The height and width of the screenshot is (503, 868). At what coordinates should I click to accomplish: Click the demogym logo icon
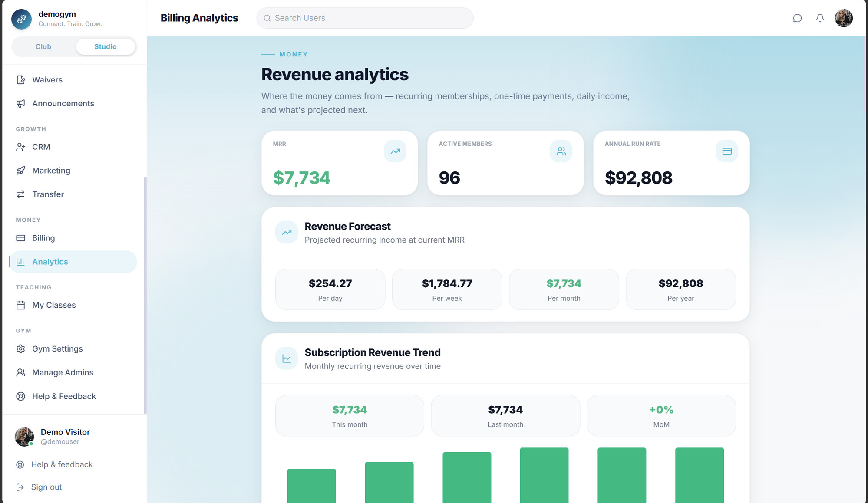click(21, 19)
